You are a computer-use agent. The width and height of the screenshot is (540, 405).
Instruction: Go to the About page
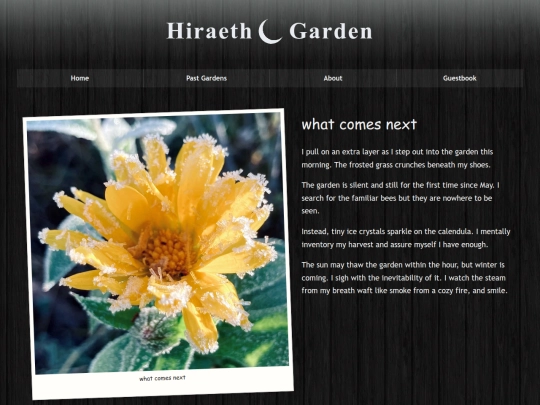(x=333, y=78)
